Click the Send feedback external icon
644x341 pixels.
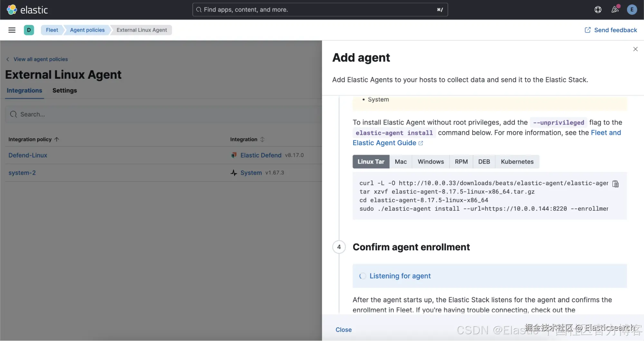point(588,30)
